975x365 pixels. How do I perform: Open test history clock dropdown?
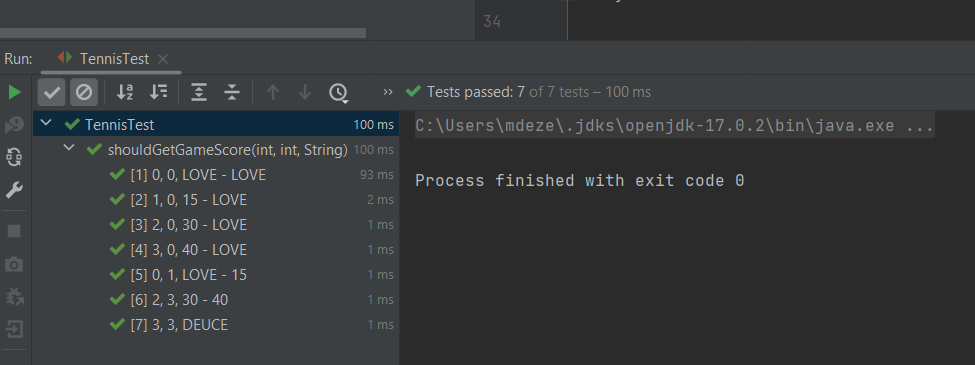pyautogui.click(x=338, y=93)
